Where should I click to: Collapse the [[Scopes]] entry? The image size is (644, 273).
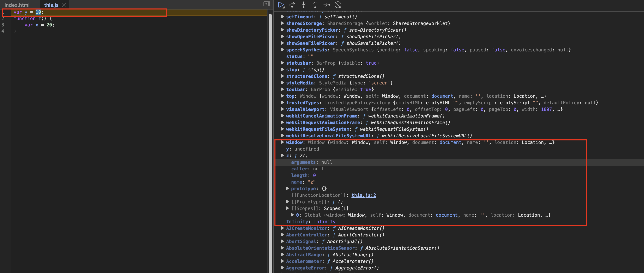point(287,208)
